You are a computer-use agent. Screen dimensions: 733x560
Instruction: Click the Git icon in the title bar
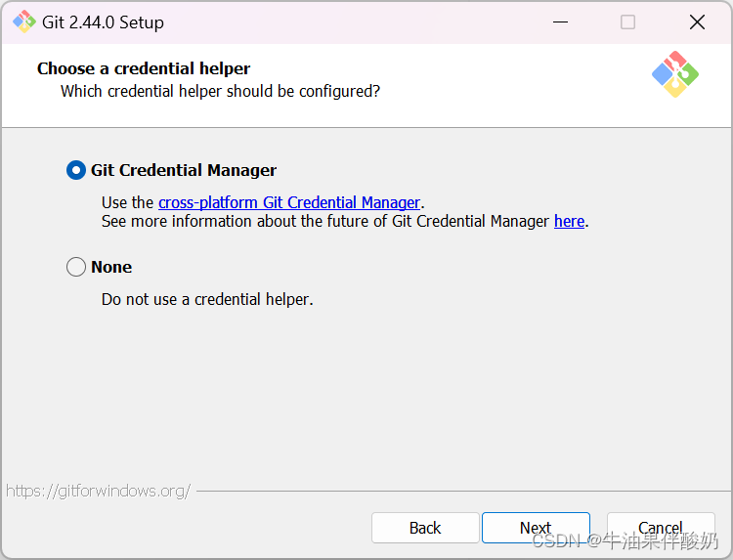23,22
